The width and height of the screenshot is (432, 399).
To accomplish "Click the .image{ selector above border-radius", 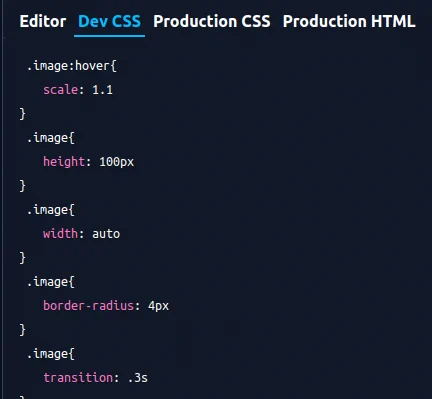I will coord(51,282).
